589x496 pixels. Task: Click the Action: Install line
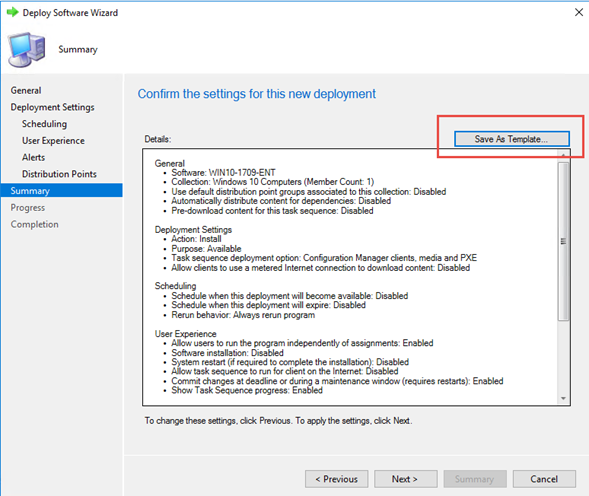196,239
